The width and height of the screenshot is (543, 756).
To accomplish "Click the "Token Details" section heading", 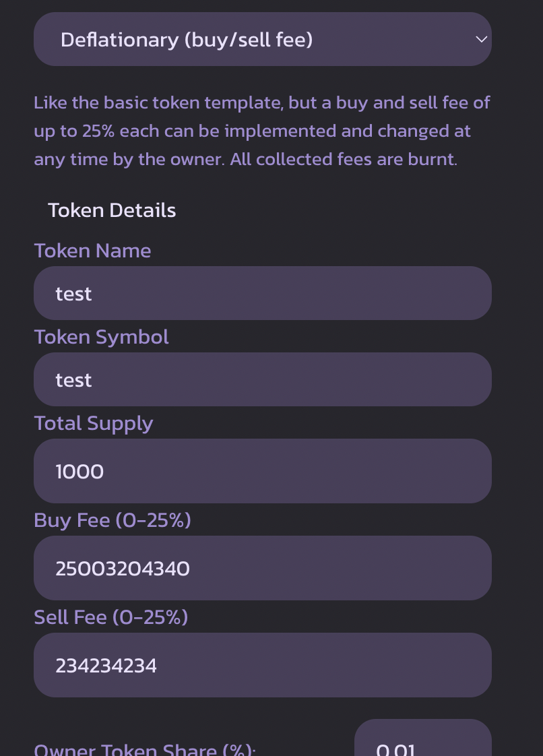I will (x=112, y=210).
